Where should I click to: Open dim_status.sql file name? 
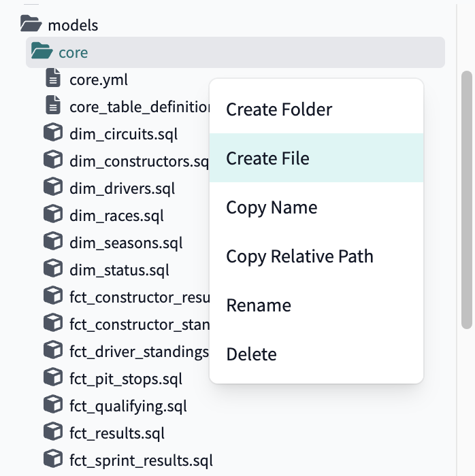pos(119,270)
